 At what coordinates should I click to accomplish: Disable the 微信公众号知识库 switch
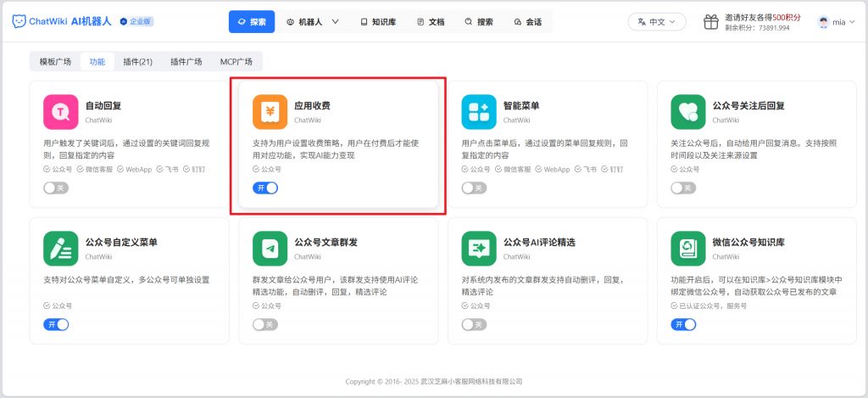click(x=683, y=324)
